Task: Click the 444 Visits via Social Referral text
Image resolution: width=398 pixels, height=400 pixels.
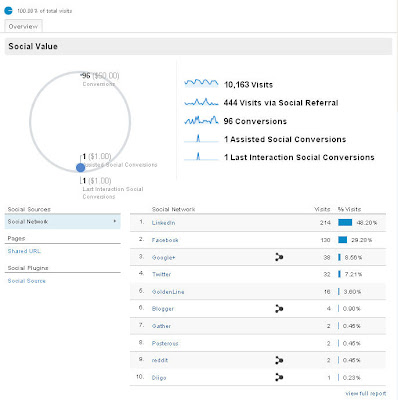Action: coord(281,103)
